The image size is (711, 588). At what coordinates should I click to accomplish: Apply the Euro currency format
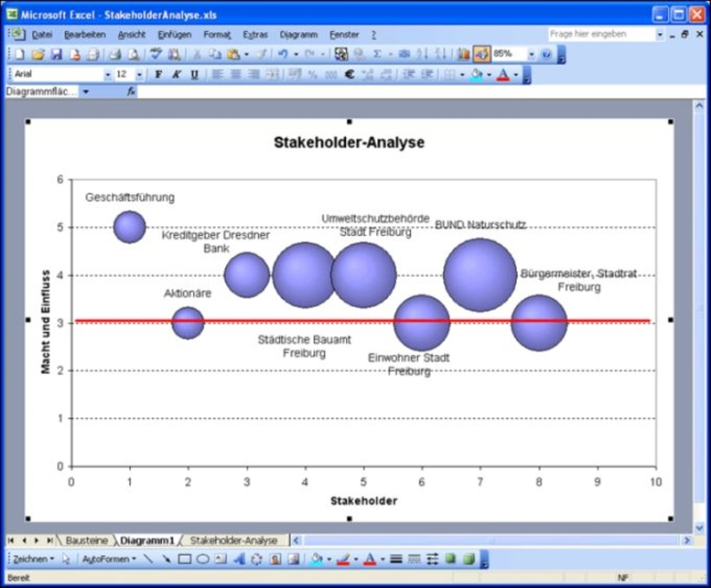349,75
